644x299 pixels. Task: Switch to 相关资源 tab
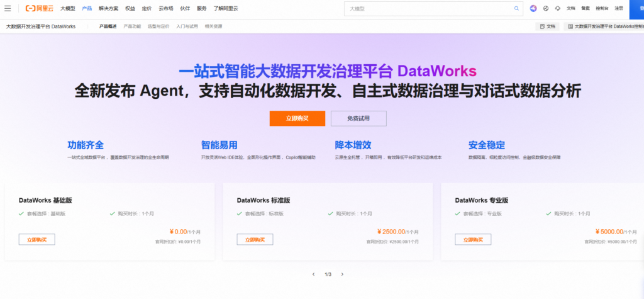(x=214, y=26)
